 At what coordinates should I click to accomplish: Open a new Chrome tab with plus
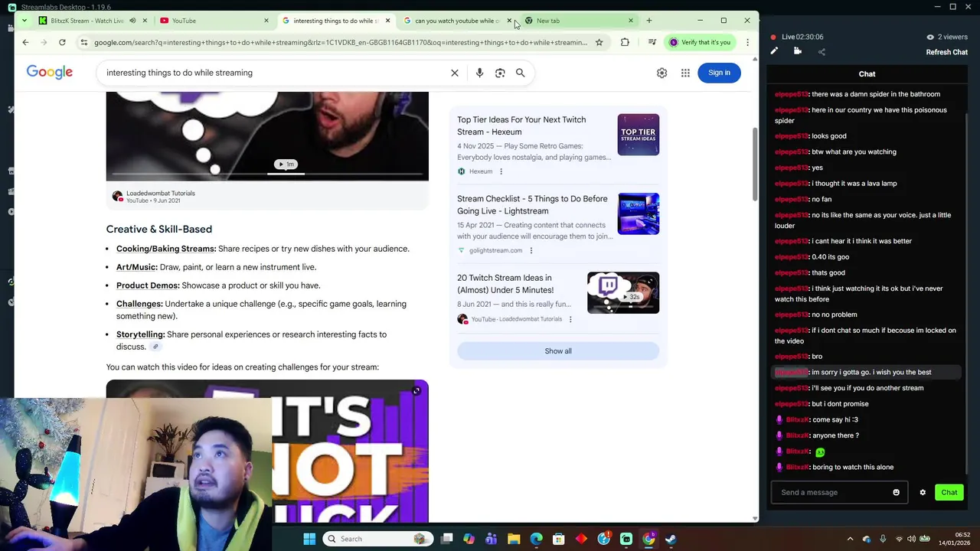point(648,21)
